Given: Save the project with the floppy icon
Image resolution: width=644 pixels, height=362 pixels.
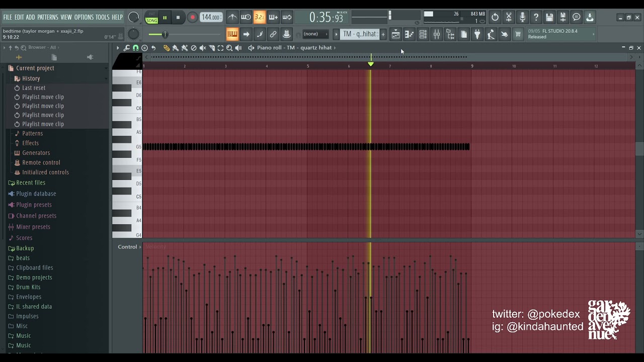Looking at the screenshot, I should [x=549, y=18].
